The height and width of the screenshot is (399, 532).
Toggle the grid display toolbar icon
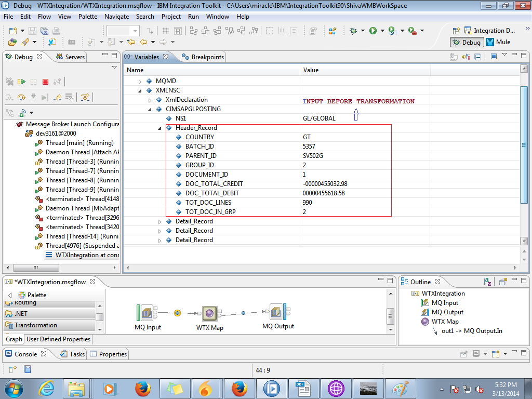coord(166,31)
